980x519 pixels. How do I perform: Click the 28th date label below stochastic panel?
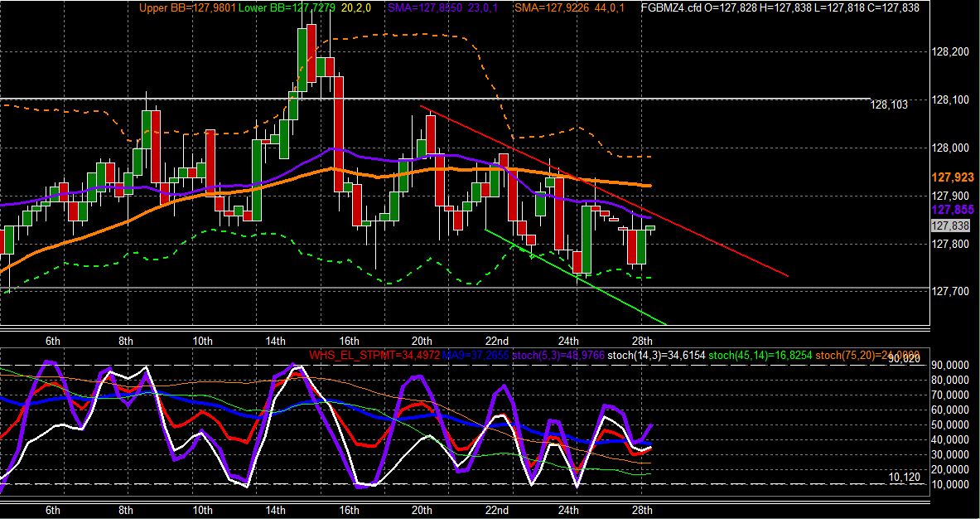(643, 510)
